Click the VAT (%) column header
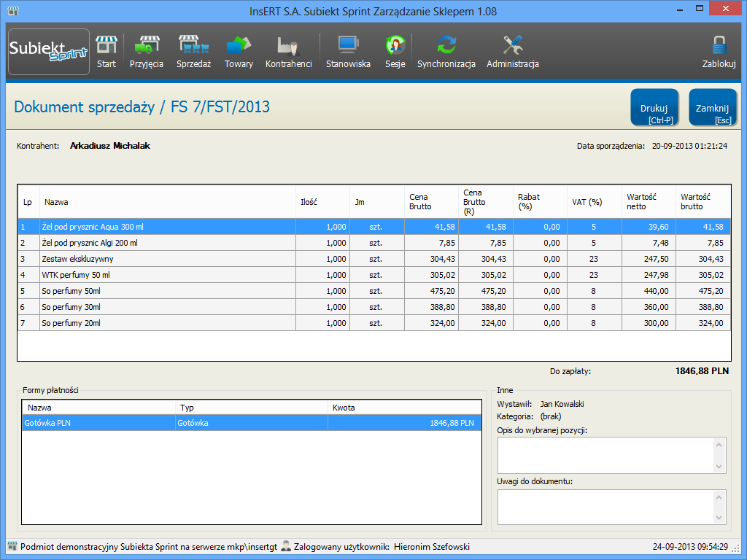Image resolution: width=747 pixels, height=560 pixels. 595,202
